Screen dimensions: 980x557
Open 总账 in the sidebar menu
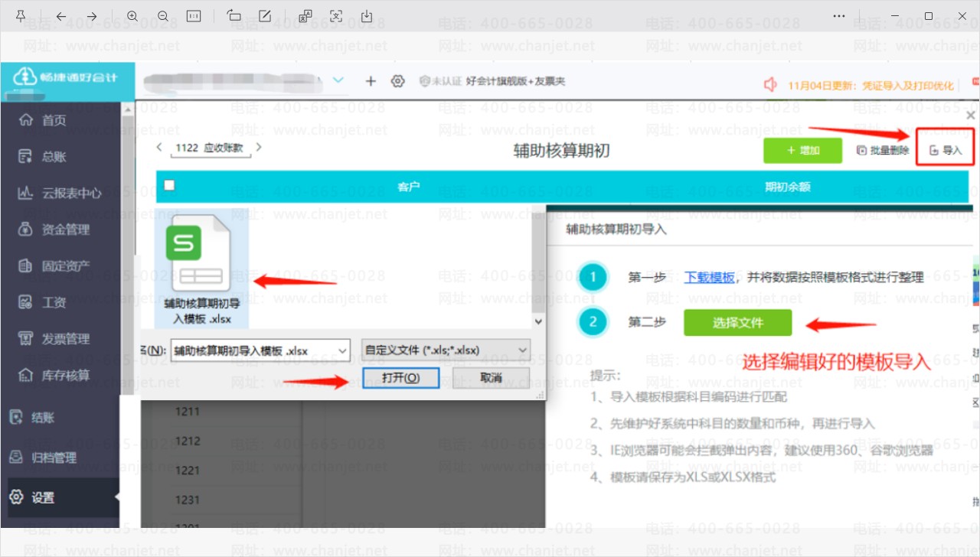point(54,157)
